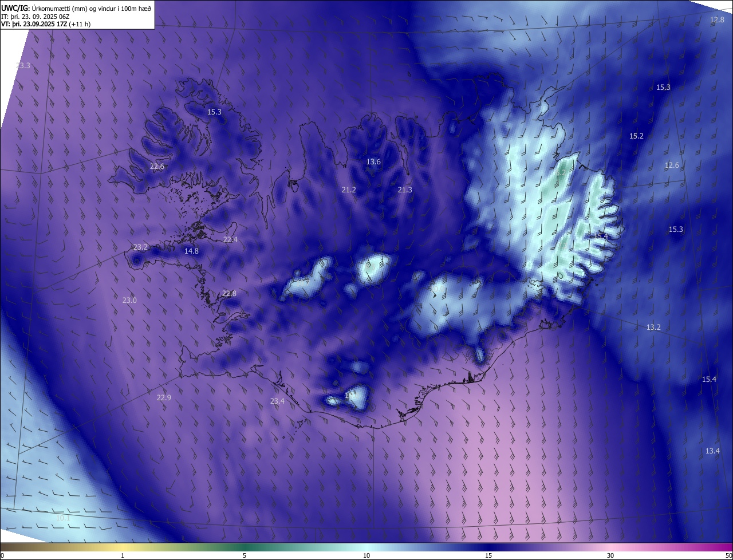Click the color scale label 10
Screen dimensions: 733x560
click(366, 556)
